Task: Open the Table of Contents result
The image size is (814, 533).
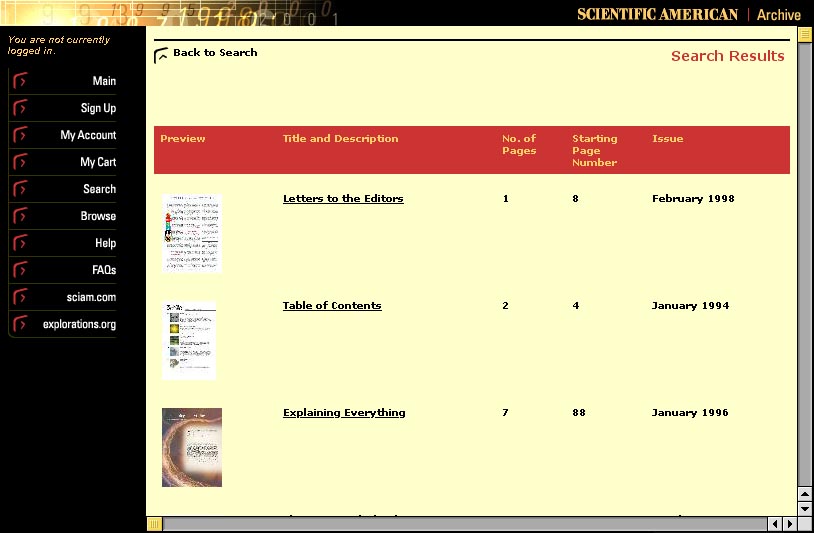Action: pyautogui.click(x=332, y=305)
